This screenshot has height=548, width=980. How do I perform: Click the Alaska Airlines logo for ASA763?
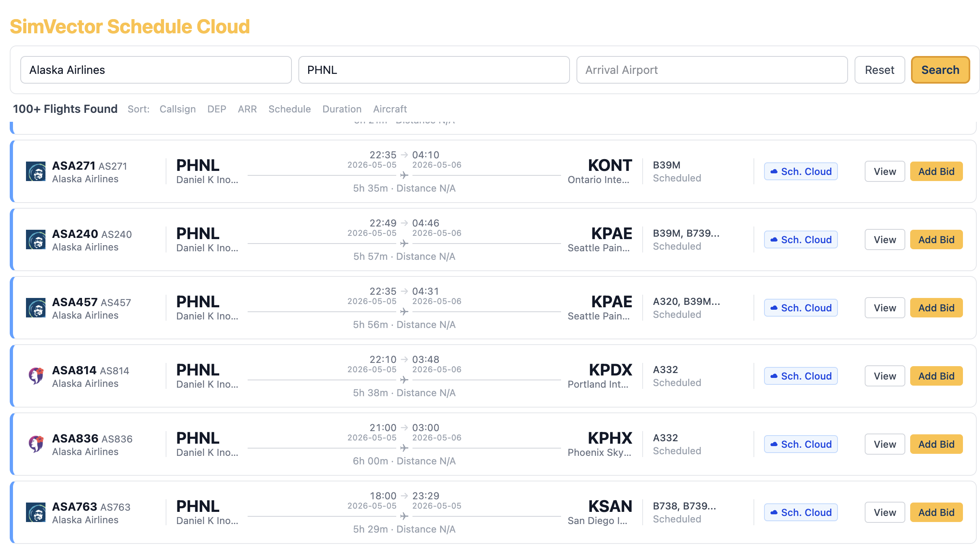click(x=36, y=513)
